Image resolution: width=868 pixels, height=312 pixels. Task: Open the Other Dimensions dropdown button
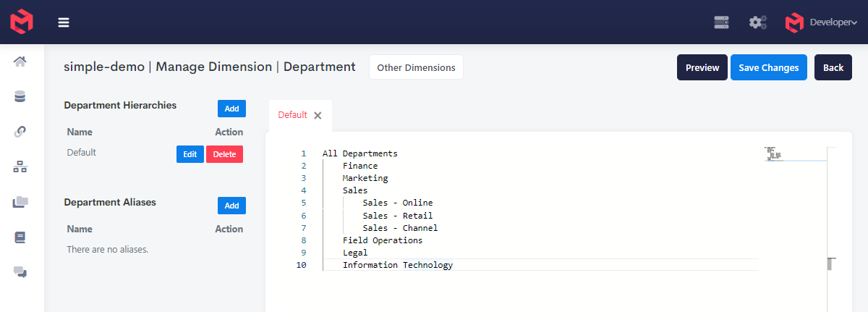(x=416, y=67)
